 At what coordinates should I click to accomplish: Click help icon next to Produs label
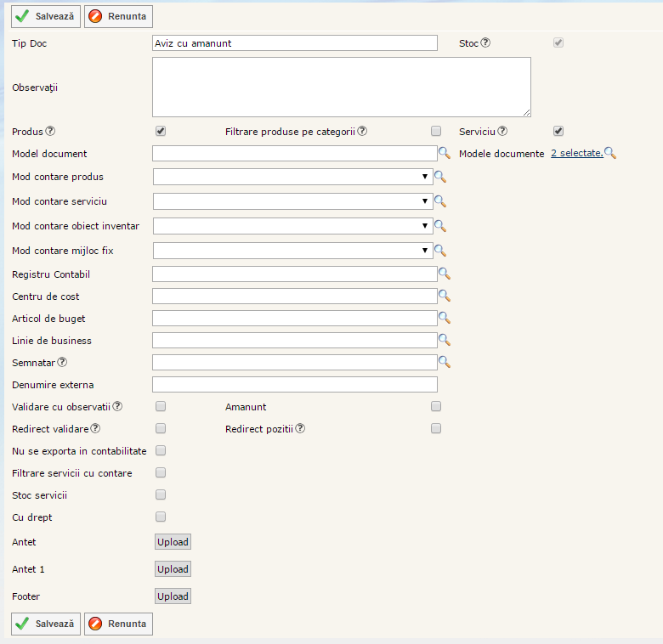(50, 132)
